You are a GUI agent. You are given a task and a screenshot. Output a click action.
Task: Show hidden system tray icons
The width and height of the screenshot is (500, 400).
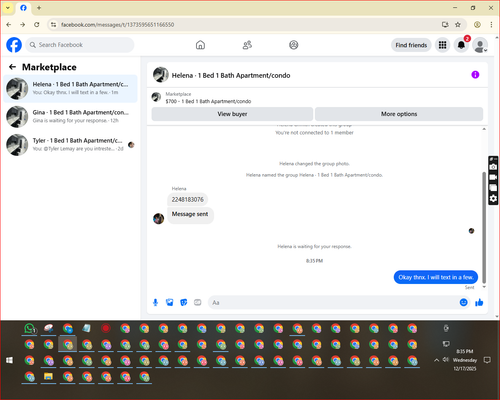point(436,360)
